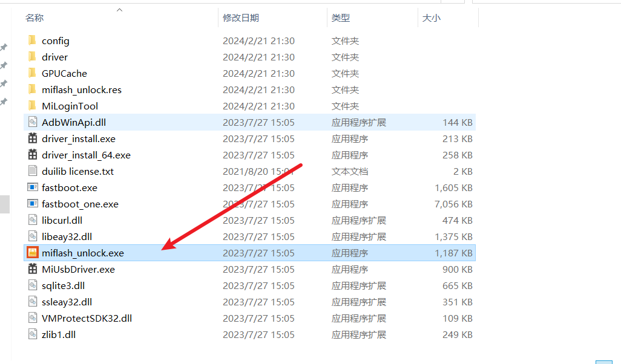Click the 144 KB size value
The height and width of the screenshot is (364, 621).
point(458,122)
